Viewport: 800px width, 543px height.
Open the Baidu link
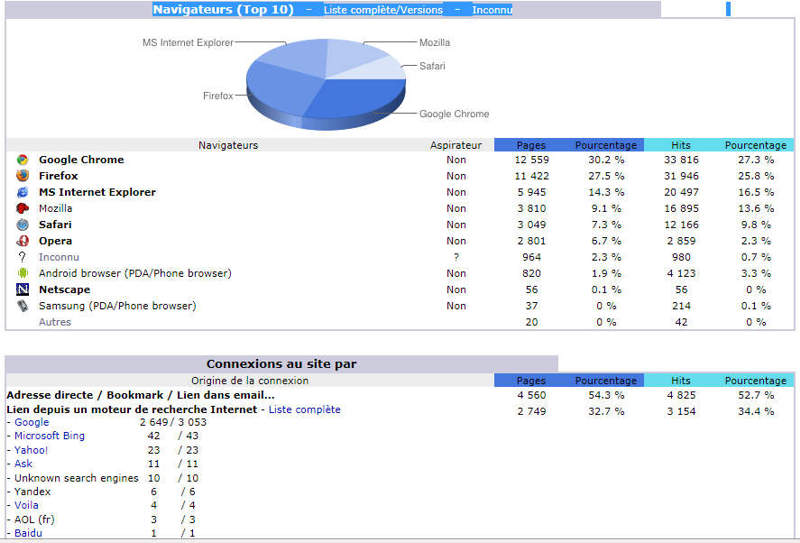28,533
